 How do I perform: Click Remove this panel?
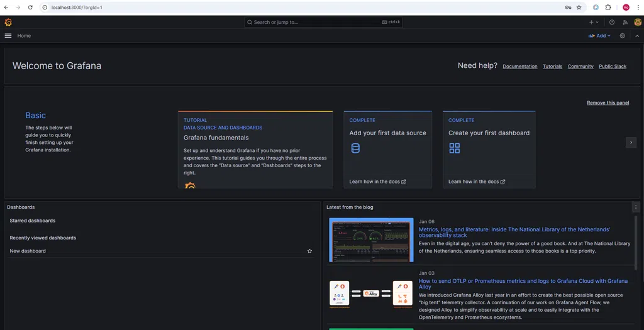click(608, 102)
